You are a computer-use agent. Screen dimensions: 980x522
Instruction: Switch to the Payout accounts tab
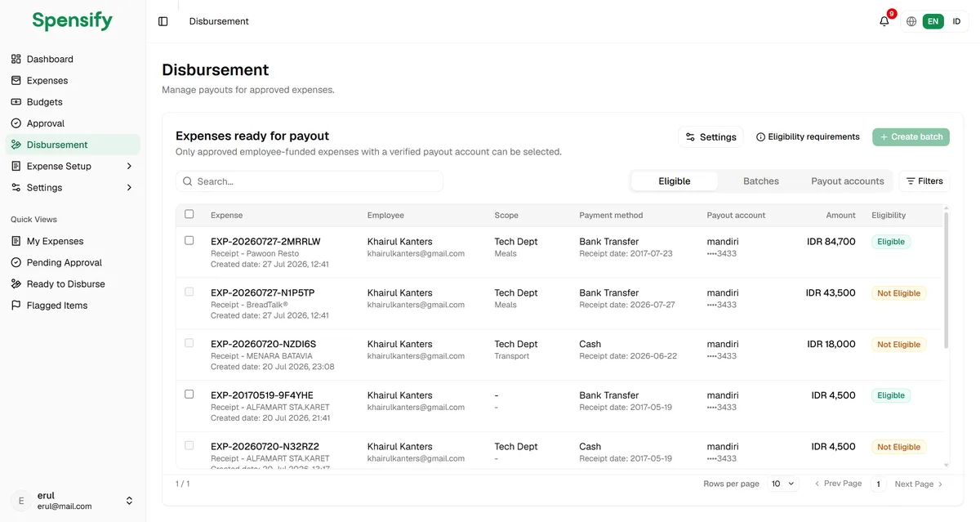[x=848, y=181]
